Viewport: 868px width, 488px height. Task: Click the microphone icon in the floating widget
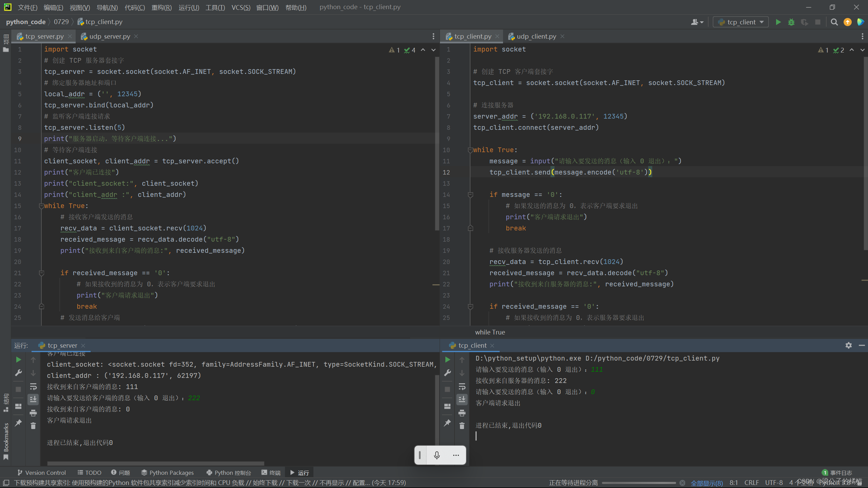point(437,455)
